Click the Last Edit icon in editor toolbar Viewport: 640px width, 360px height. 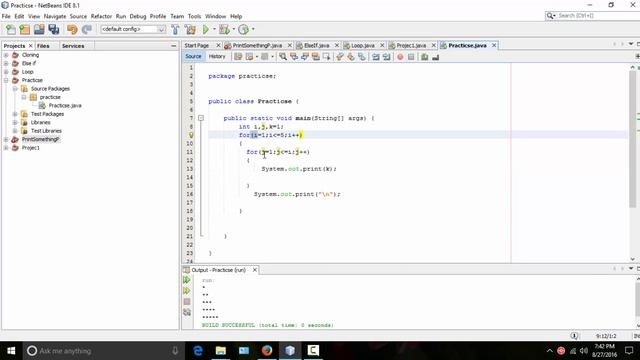(238, 57)
